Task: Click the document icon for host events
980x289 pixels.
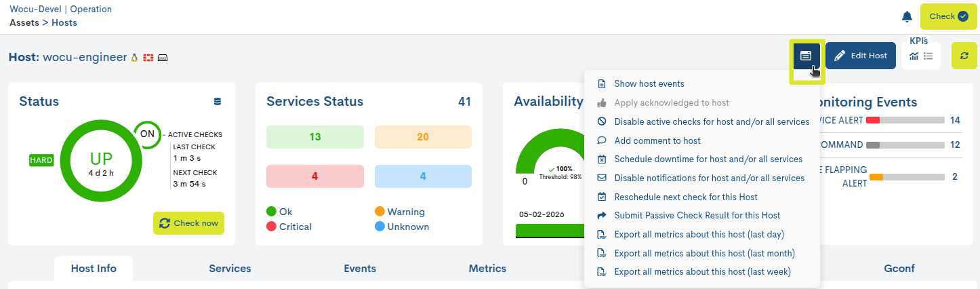Action: tap(601, 84)
